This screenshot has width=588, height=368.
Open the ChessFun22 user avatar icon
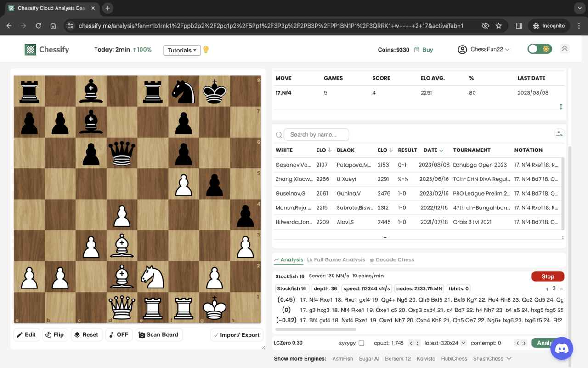462,49
